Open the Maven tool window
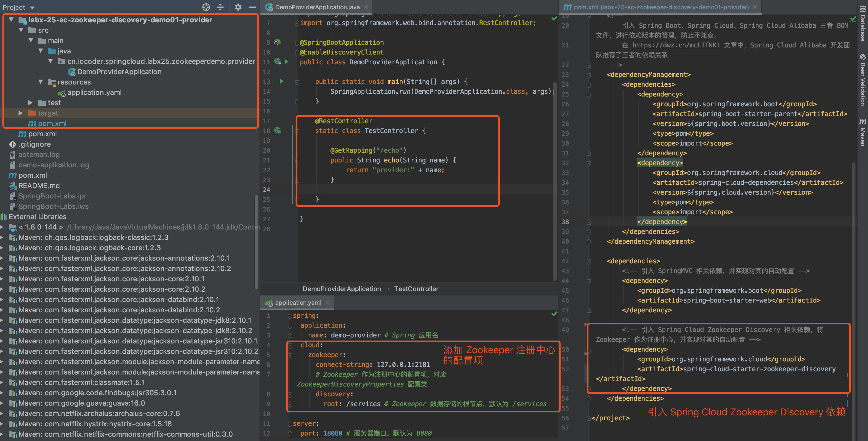The width and height of the screenshot is (868, 441). click(x=863, y=132)
